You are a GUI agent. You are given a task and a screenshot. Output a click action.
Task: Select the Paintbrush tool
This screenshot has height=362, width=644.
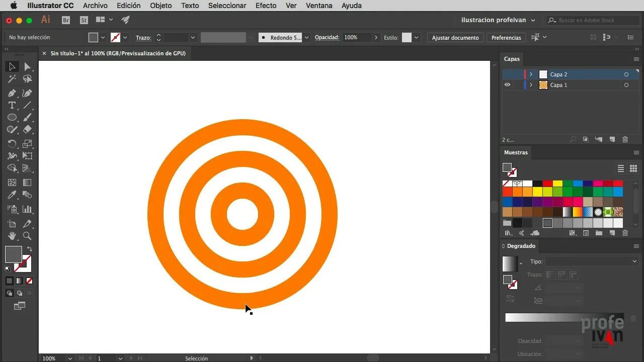pos(28,117)
